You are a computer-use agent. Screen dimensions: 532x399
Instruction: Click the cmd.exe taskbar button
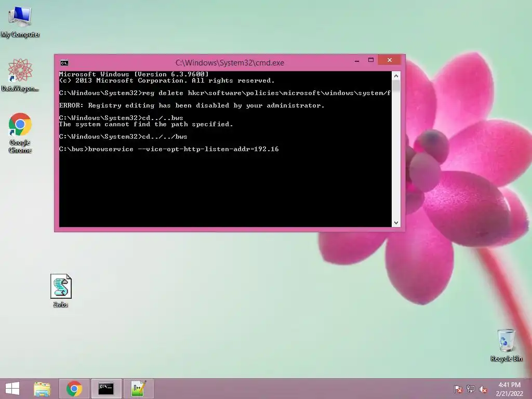coord(106,389)
